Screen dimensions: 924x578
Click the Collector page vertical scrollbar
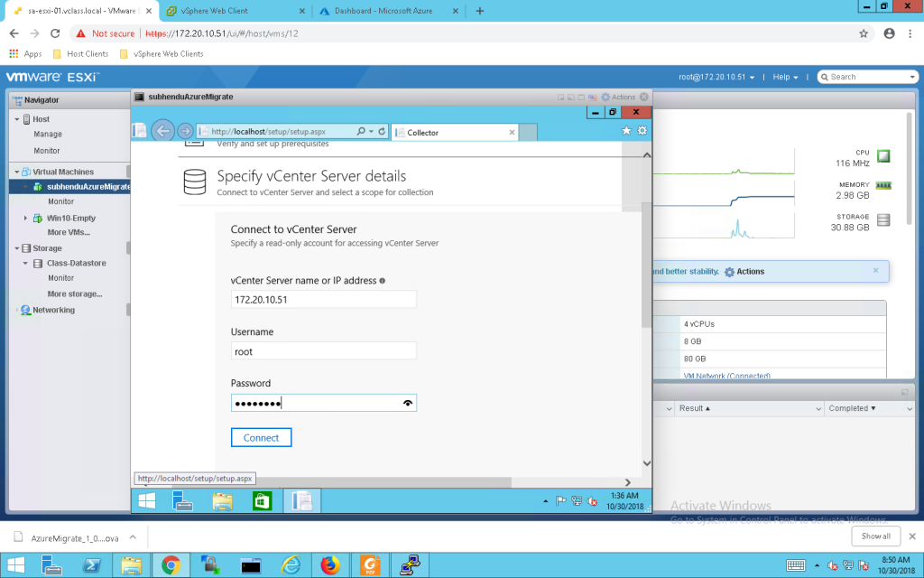tap(646, 266)
